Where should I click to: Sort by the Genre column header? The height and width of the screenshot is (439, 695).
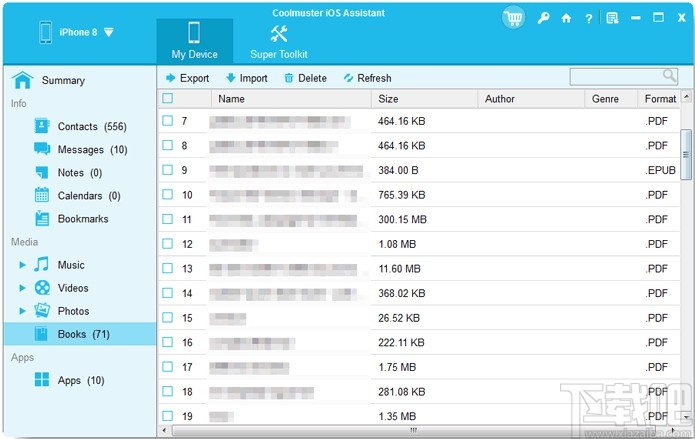(611, 99)
